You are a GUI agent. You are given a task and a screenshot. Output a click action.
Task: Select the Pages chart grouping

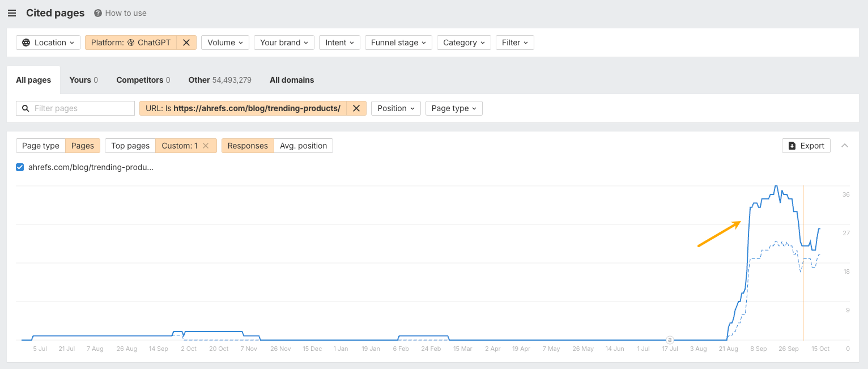coord(83,146)
